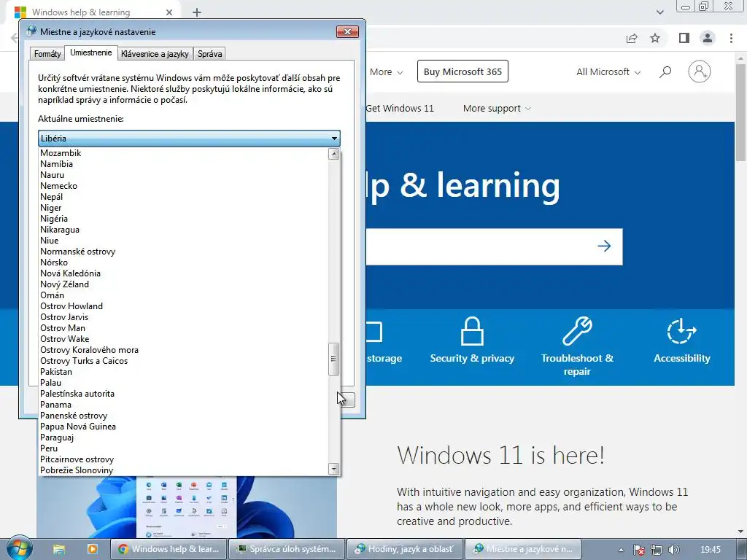Click the list scroll up arrow
The image size is (747, 560).
tap(334, 154)
